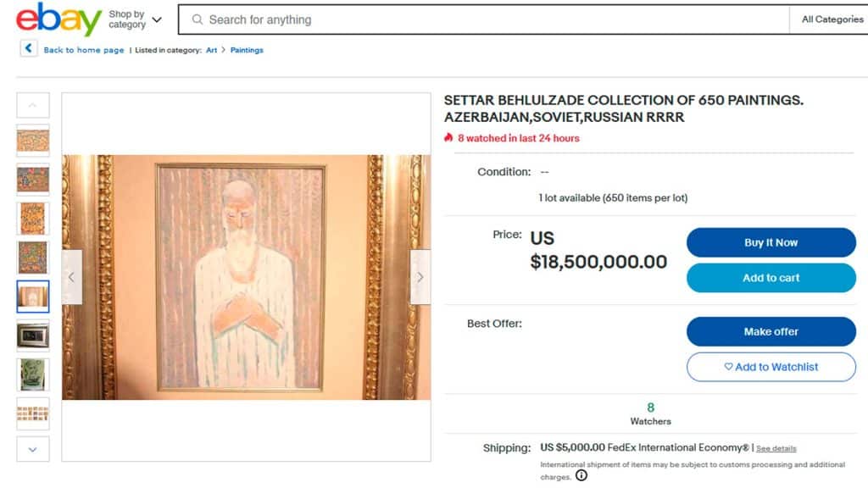Viewport: 868px width, 488px height.
Task: Click the up chevron above the thumbnails
Action: pyautogui.click(x=32, y=104)
